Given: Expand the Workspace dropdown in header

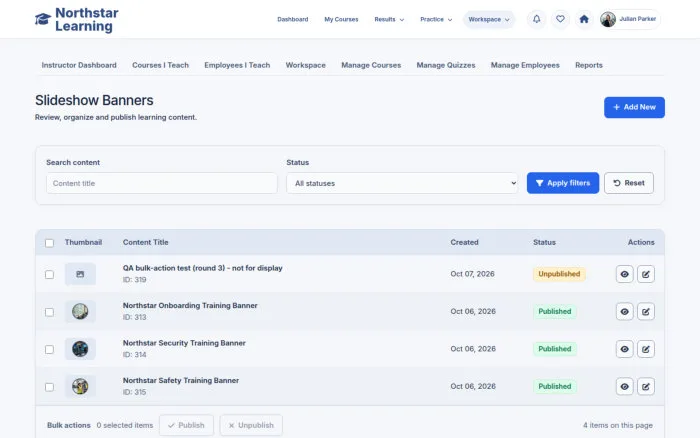Looking at the screenshot, I should click(489, 19).
